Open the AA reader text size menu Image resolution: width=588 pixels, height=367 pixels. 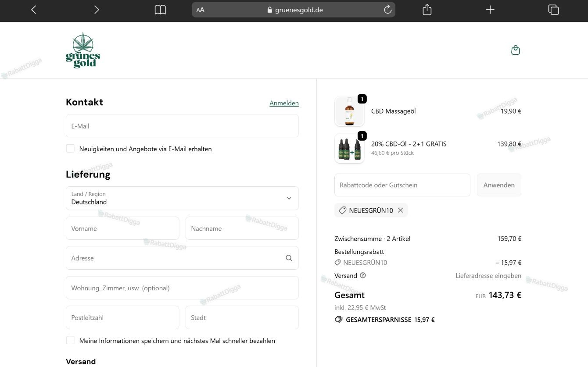(200, 10)
